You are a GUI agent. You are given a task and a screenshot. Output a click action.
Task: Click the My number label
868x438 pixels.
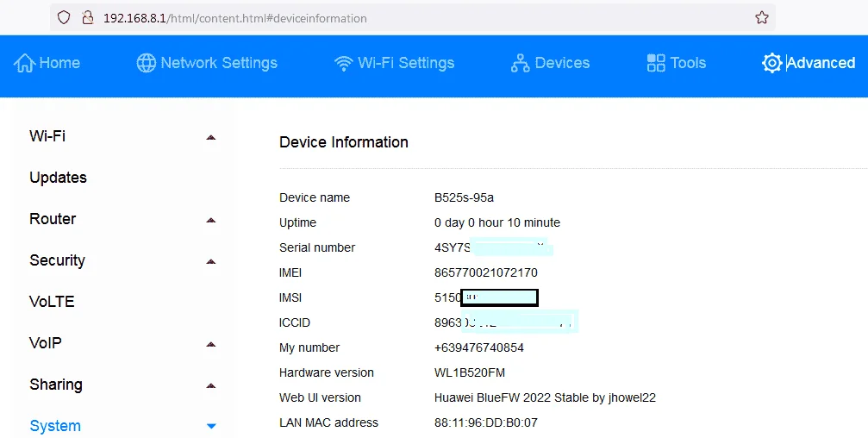pos(309,347)
